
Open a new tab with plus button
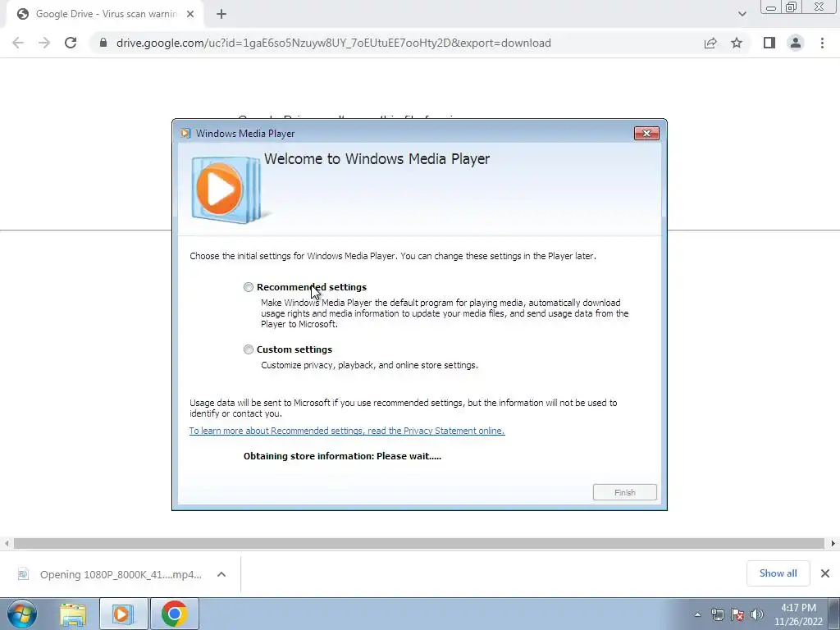221,15
